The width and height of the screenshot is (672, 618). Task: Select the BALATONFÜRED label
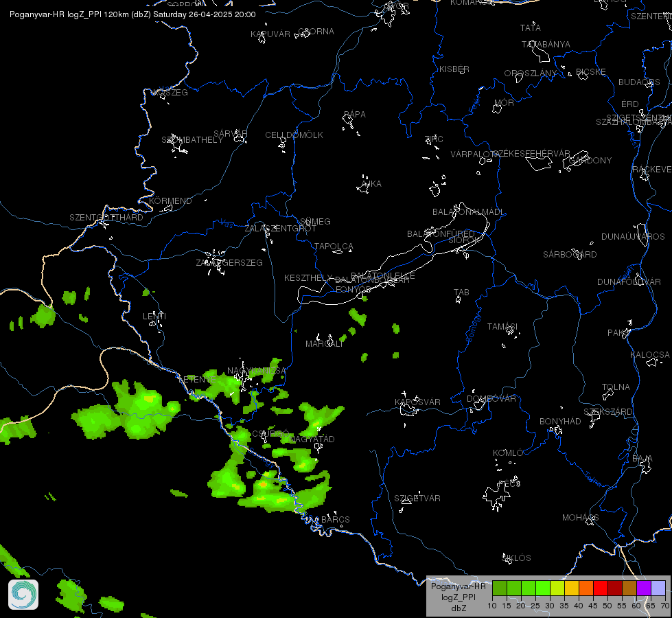[441, 233]
